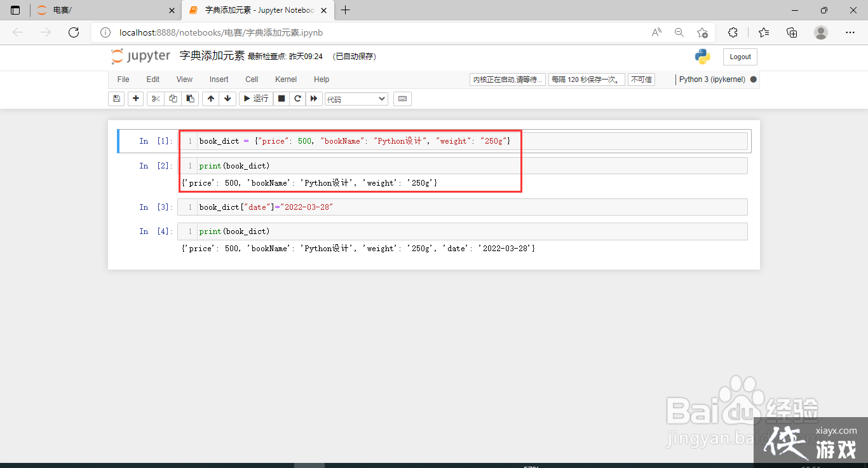
Task: Click the Python 3 (ipykernel) label
Action: point(712,79)
